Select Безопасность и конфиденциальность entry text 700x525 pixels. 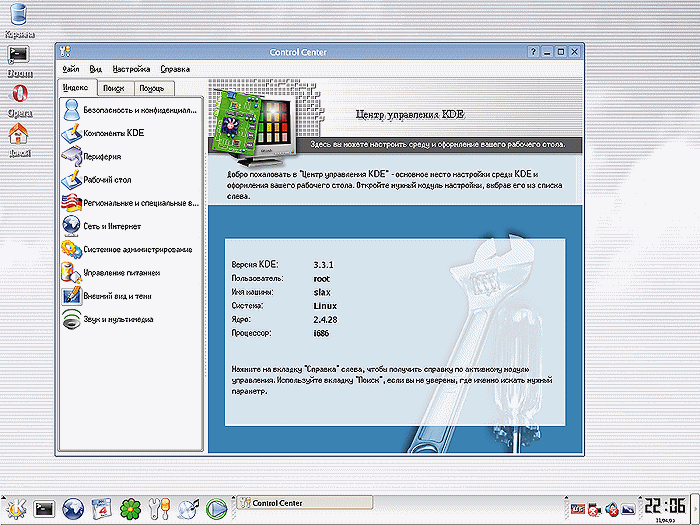(x=140, y=110)
